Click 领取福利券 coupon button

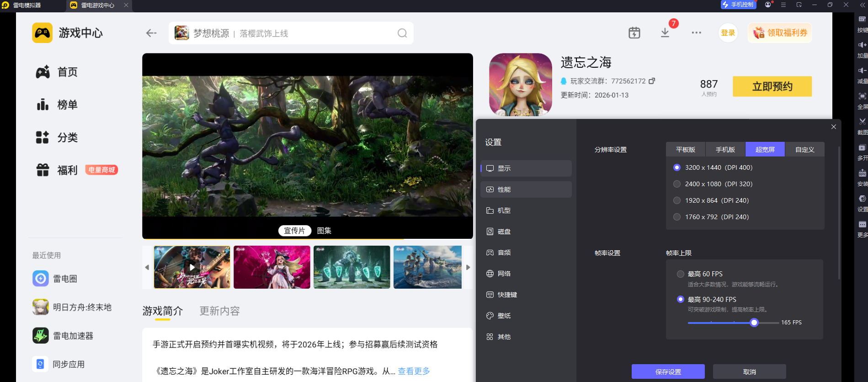tap(780, 33)
